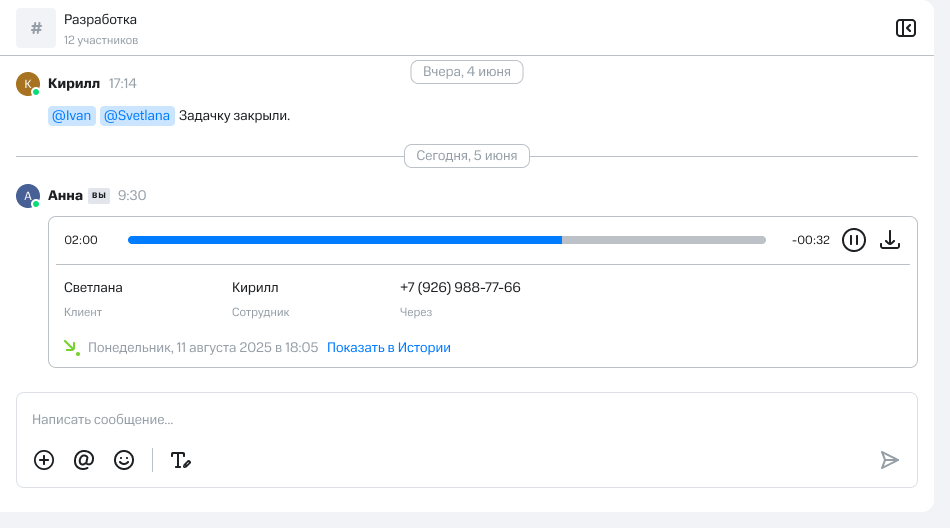Viewport: 950px width, 528px height.
Task: Collapse the side panel using the top-right icon
Action: click(x=905, y=28)
